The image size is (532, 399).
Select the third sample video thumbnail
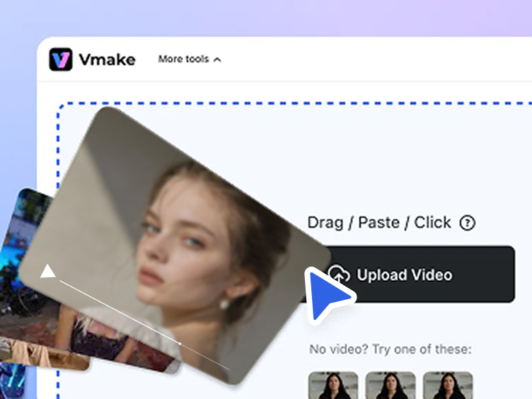point(448,385)
